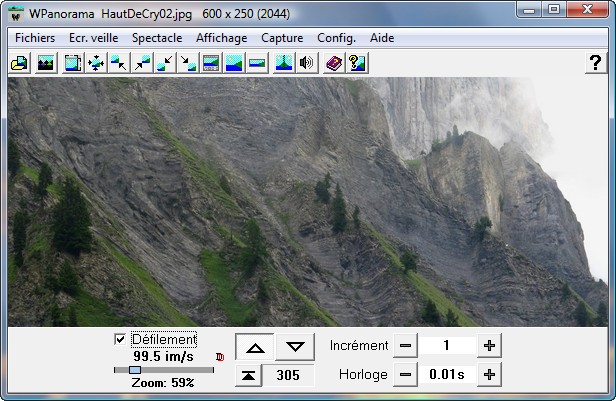Image resolution: width=616 pixels, height=401 pixels.
Task: Decrease Horloge with the minus button
Action: click(405, 375)
